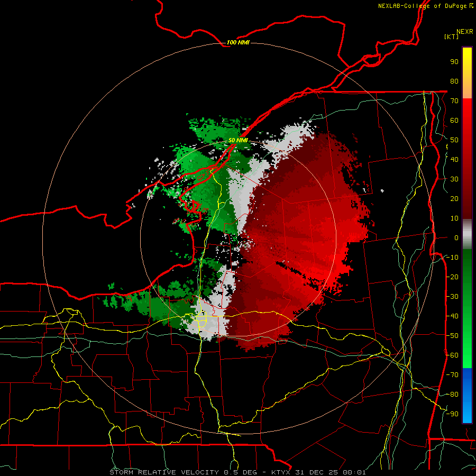Click the -80 knots scale label

452,395
